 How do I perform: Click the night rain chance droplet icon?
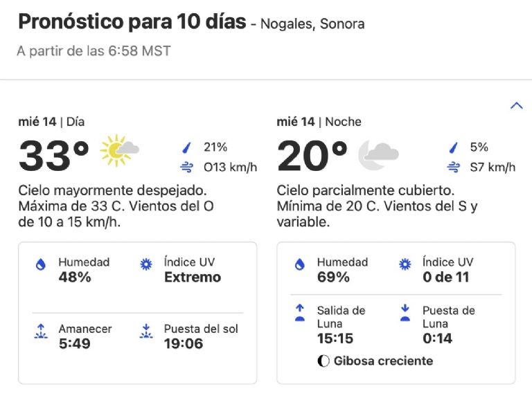(453, 147)
